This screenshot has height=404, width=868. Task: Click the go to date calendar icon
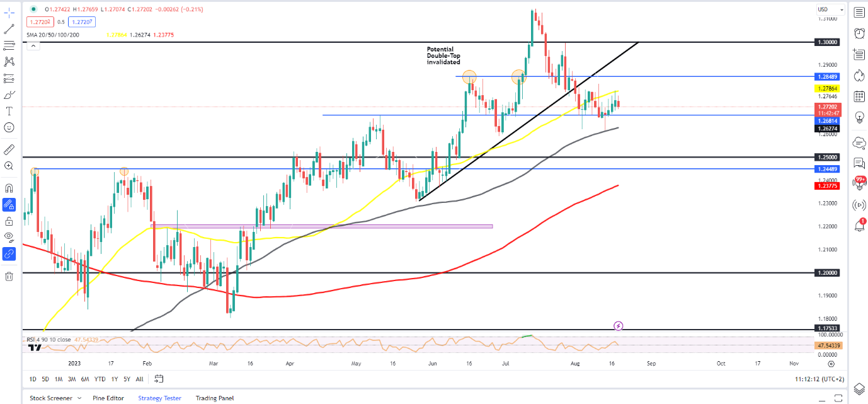point(159,379)
